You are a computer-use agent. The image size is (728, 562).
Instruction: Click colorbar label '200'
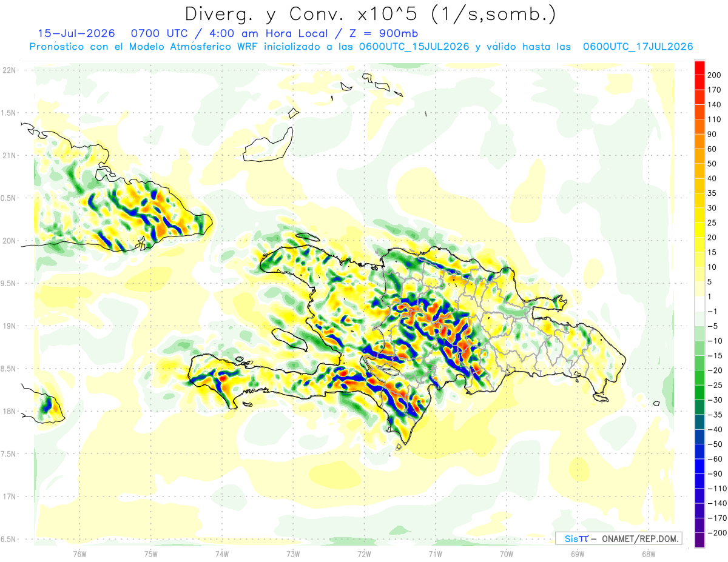coord(715,75)
